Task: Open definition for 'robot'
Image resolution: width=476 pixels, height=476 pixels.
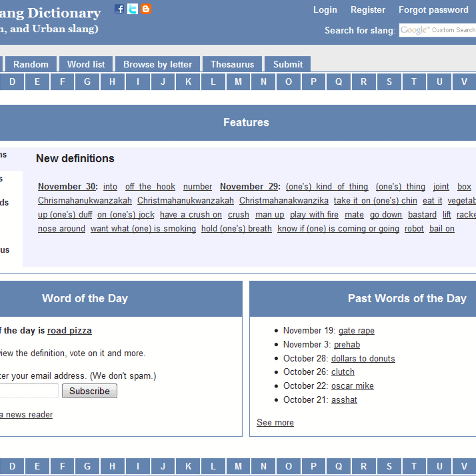Action: point(414,228)
